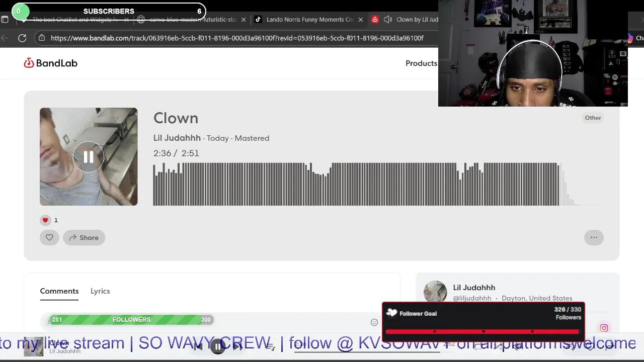The height and width of the screenshot is (362, 644).
Task: Open artist link Lil Judahhh under title
Action: pos(177,138)
